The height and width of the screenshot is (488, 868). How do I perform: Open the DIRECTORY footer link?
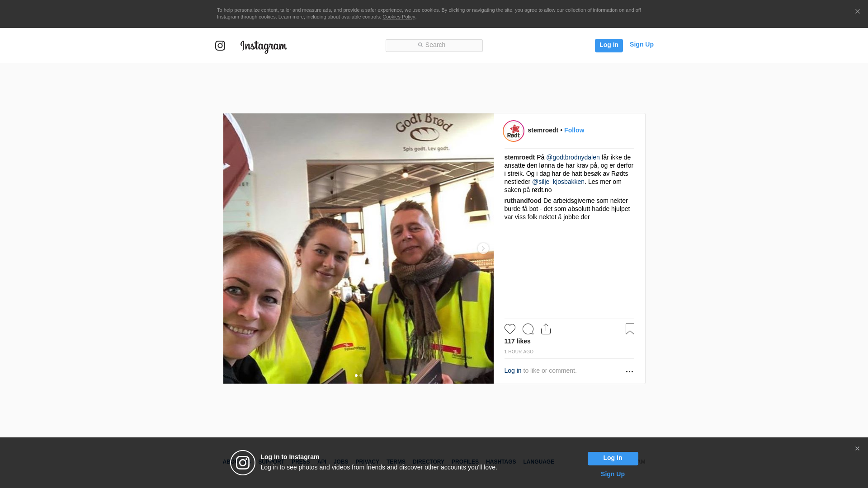point(428,462)
